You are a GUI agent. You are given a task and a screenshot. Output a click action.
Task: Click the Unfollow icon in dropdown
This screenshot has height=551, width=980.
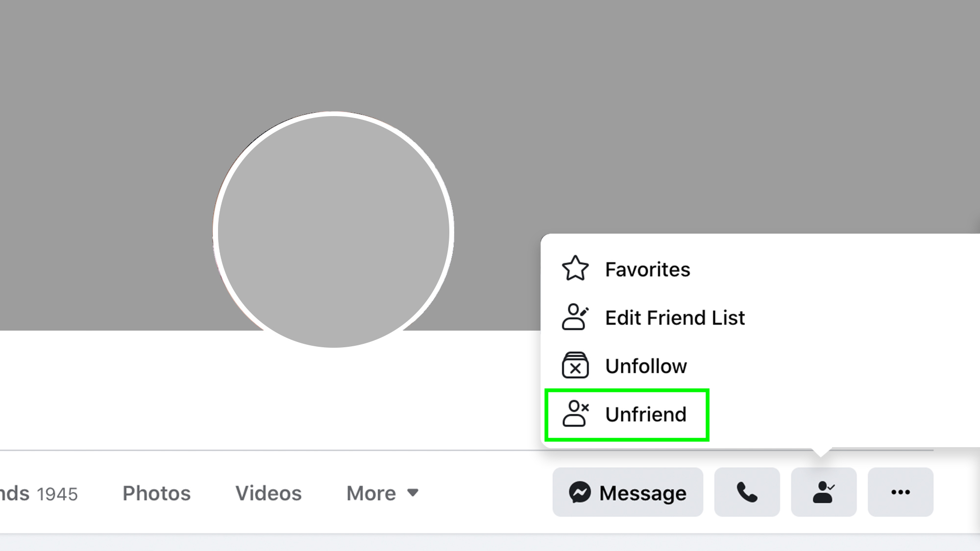574,365
